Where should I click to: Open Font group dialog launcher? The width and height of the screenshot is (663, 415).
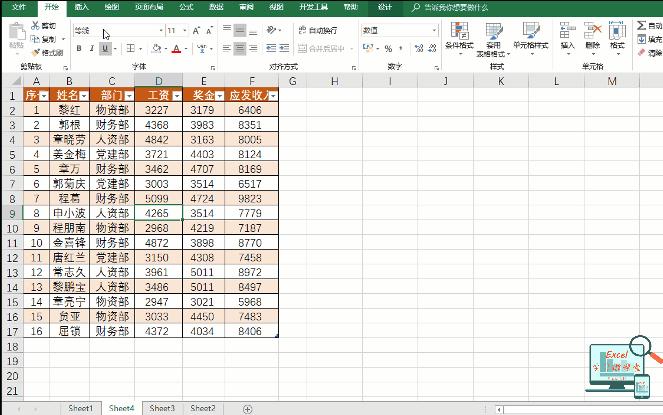pos(213,67)
